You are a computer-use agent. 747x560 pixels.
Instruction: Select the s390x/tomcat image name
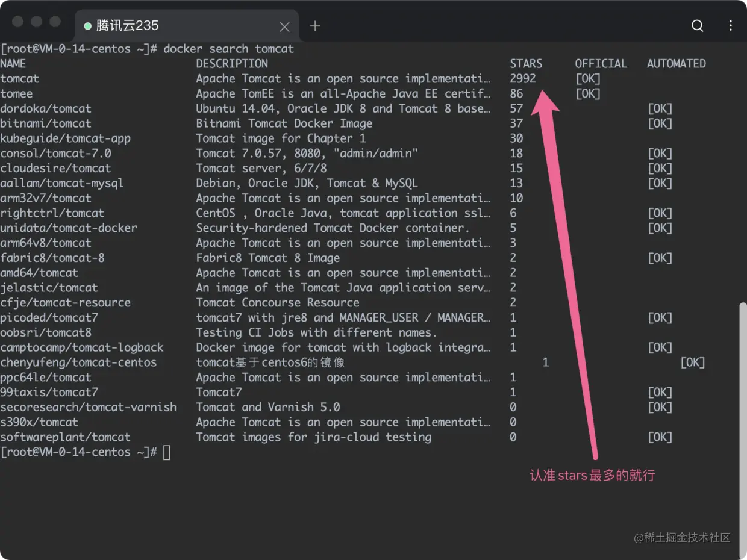pyautogui.click(x=39, y=422)
